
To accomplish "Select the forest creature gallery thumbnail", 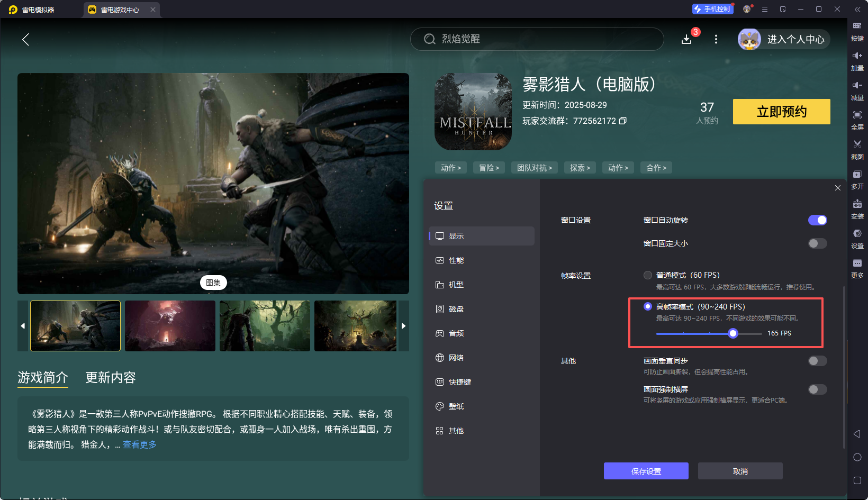I will (265, 326).
